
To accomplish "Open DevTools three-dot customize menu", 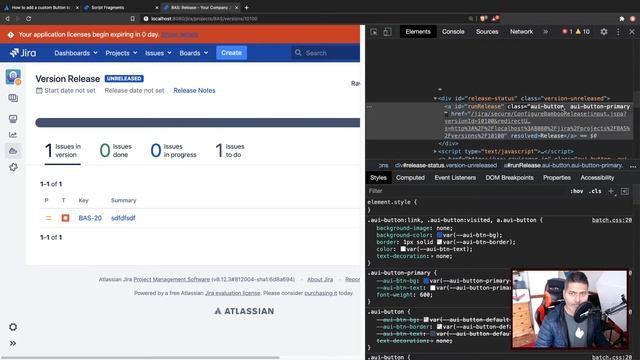I will point(618,32).
